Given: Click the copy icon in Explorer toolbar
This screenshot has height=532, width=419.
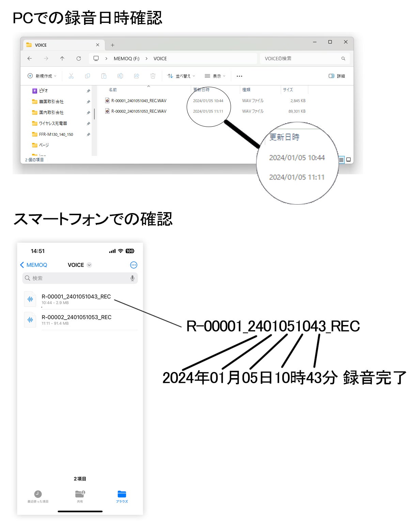Looking at the screenshot, I should 88,76.
